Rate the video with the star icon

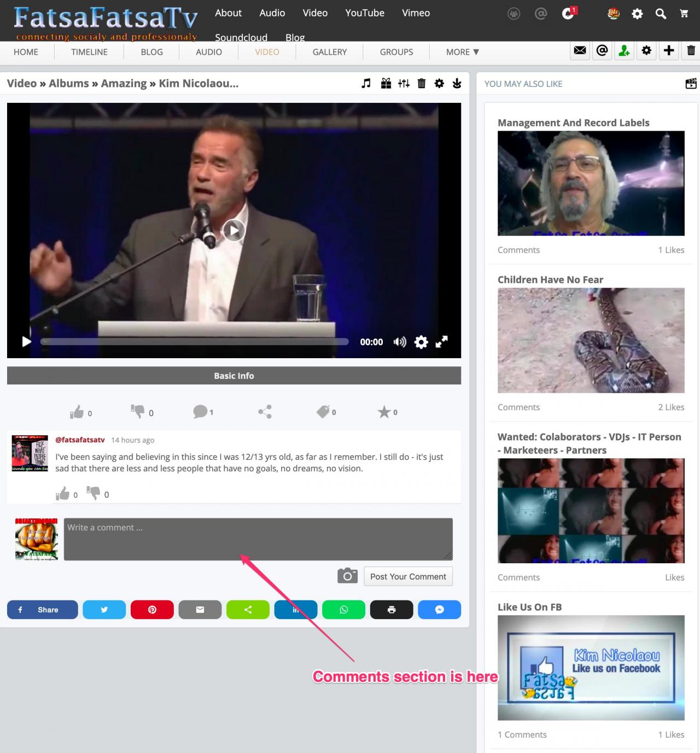[x=384, y=412]
